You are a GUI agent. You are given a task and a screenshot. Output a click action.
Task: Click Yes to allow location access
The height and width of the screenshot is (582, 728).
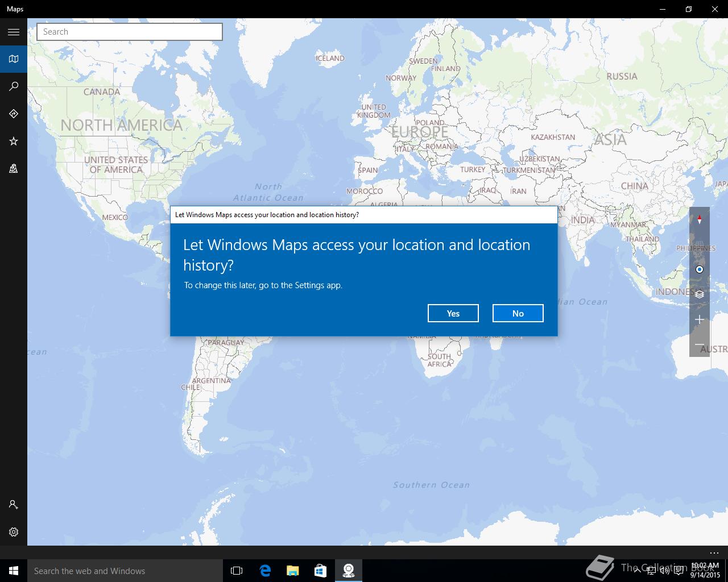point(453,313)
